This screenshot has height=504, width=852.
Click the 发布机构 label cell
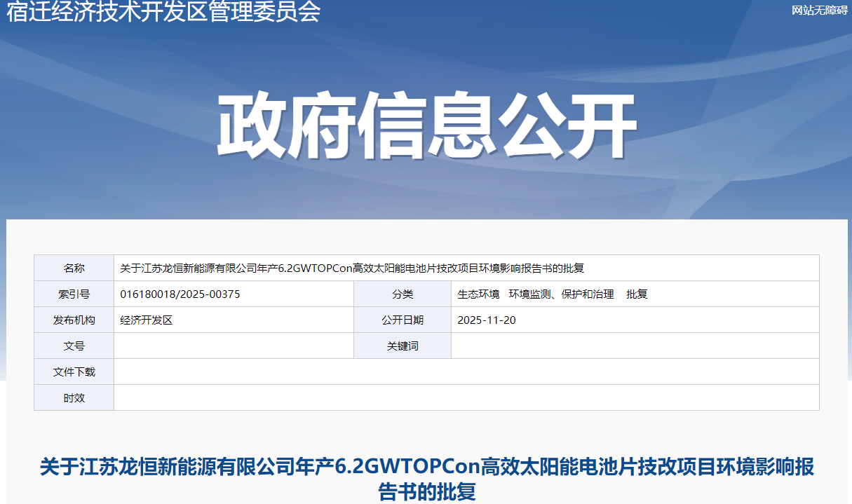(74, 320)
